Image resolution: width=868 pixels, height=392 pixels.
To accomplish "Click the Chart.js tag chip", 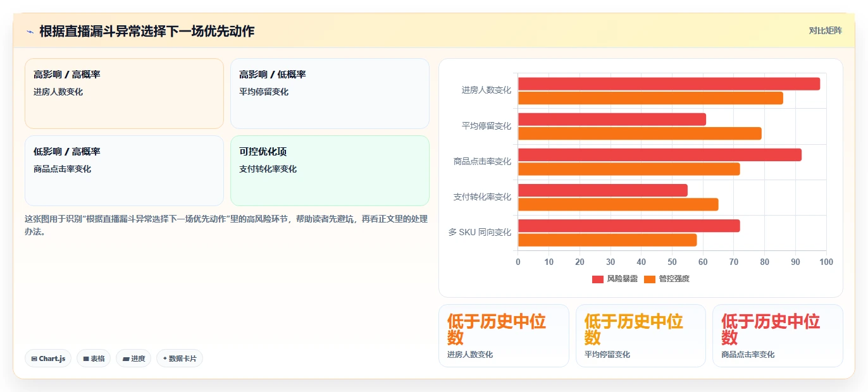I will [x=48, y=358].
